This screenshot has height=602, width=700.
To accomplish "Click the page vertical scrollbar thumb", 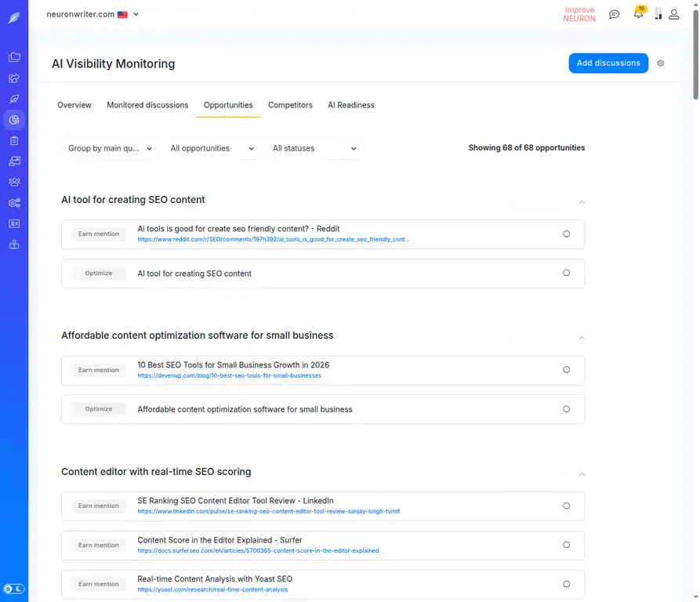I will pyautogui.click(x=695, y=53).
